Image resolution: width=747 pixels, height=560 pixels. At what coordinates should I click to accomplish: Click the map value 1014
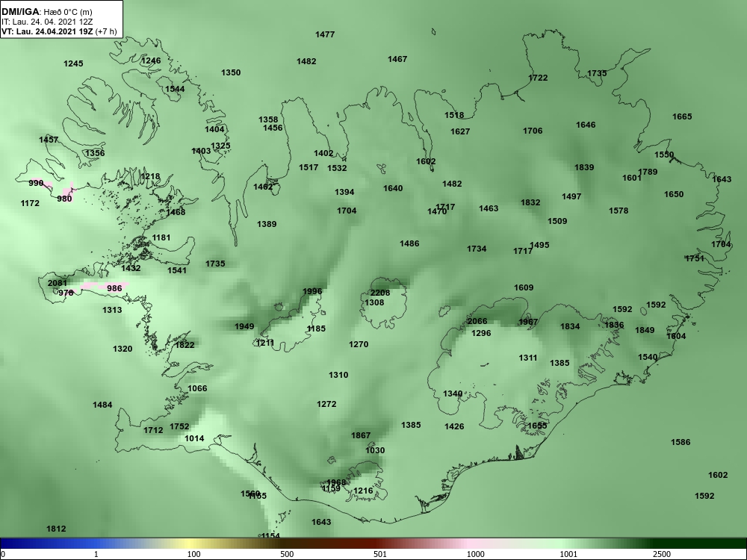(194, 438)
